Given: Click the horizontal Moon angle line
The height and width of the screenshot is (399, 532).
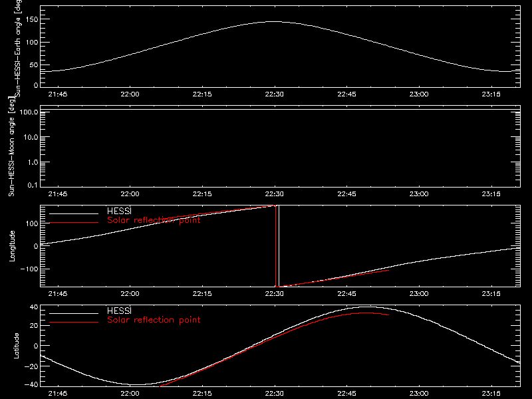Looking at the screenshot, I should point(280,110).
